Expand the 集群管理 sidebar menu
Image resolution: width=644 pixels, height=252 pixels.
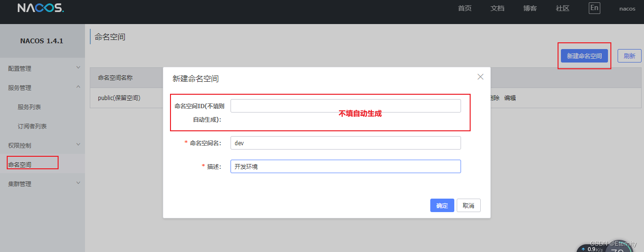(42, 184)
